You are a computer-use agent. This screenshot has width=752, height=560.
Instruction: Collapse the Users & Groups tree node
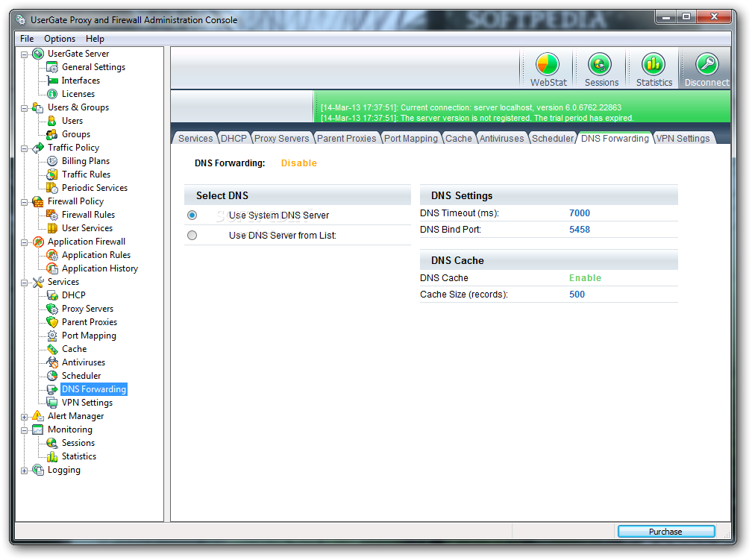(x=24, y=108)
